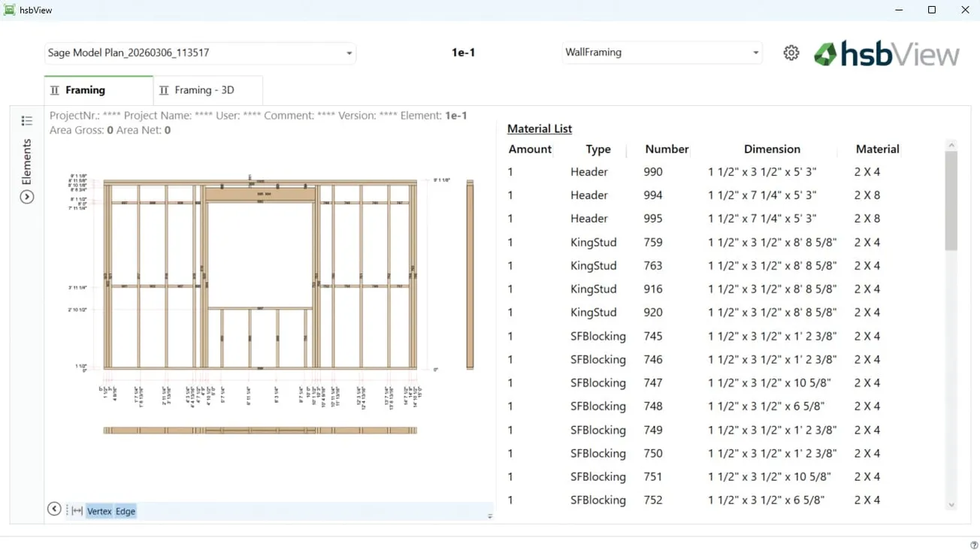Toggle Edge snapping
This screenshot has height=550, width=980.
pos(126,511)
